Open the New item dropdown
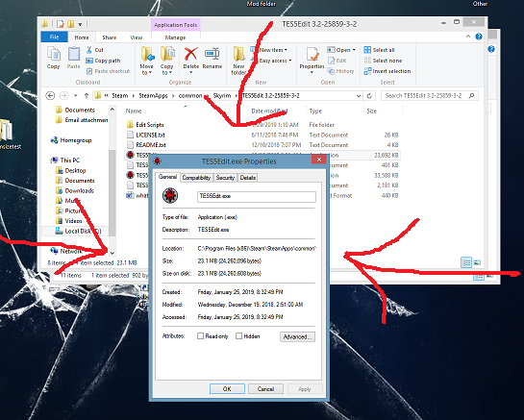This screenshot has width=524, height=420. click(x=269, y=50)
